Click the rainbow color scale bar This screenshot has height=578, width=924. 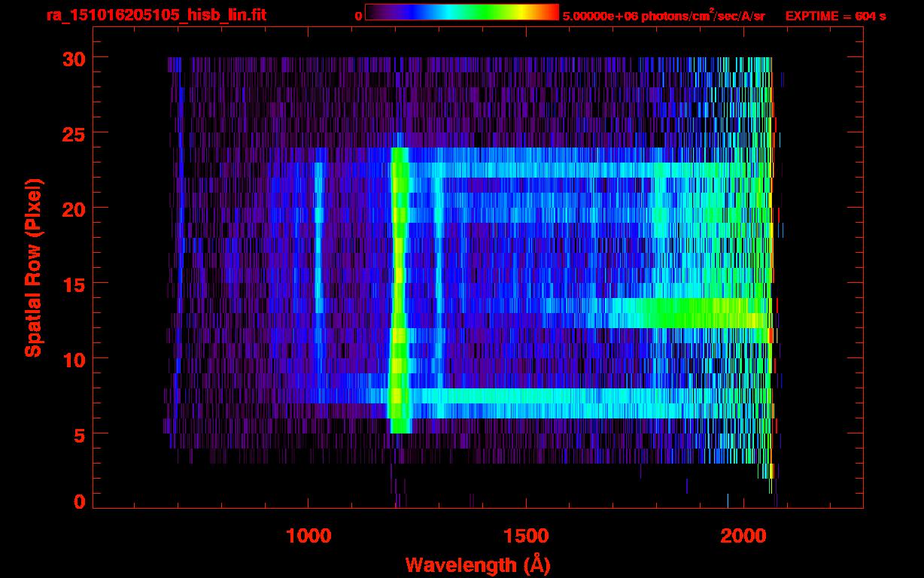pos(462,13)
